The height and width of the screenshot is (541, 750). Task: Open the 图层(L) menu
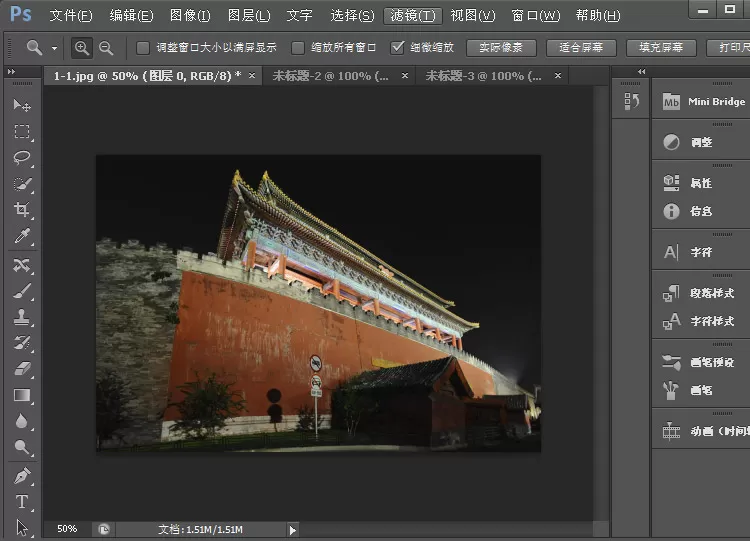tap(249, 16)
